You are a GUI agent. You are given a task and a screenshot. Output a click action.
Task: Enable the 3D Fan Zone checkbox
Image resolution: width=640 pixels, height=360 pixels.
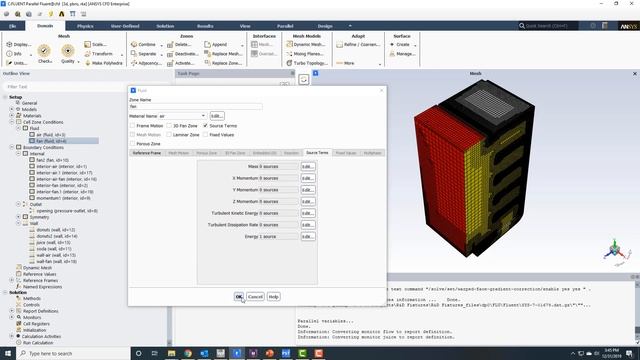169,126
